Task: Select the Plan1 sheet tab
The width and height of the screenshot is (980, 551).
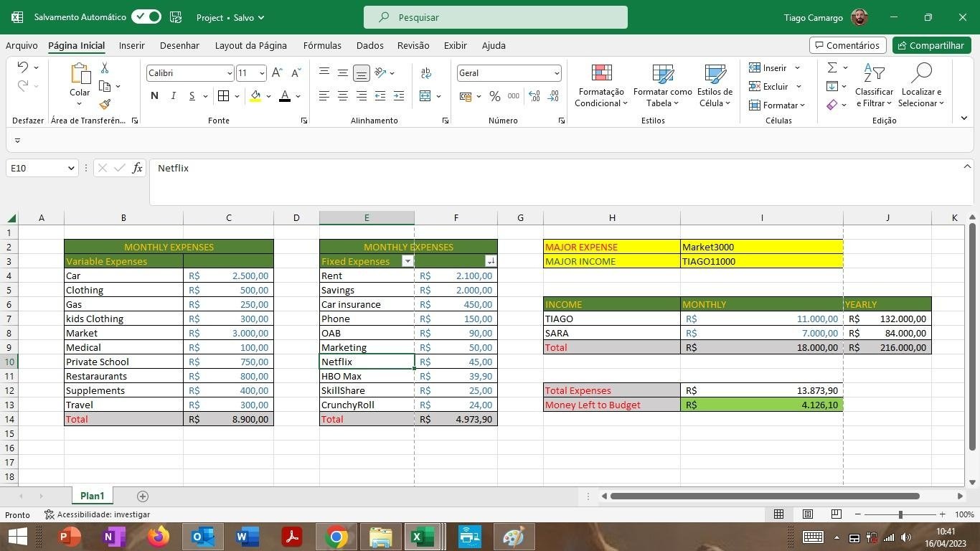Action: coord(92,495)
